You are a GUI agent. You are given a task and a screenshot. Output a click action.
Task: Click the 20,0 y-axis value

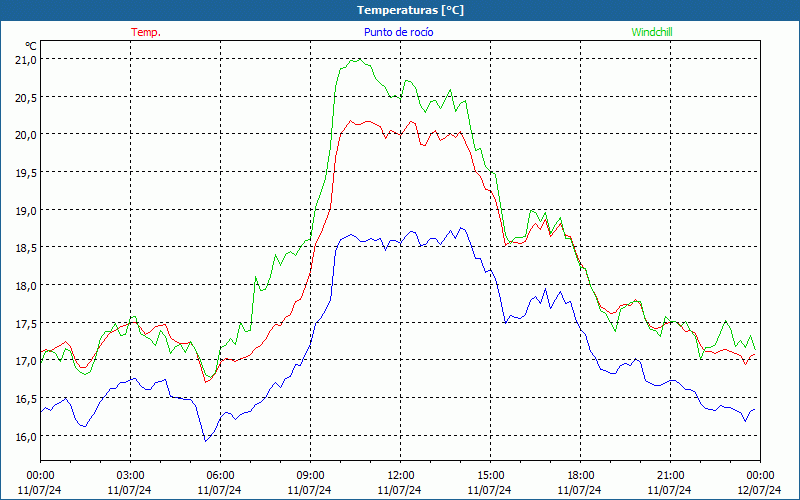26,135
